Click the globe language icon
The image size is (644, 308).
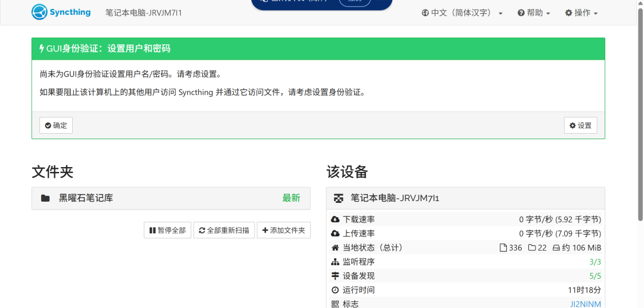pyautogui.click(x=425, y=13)
